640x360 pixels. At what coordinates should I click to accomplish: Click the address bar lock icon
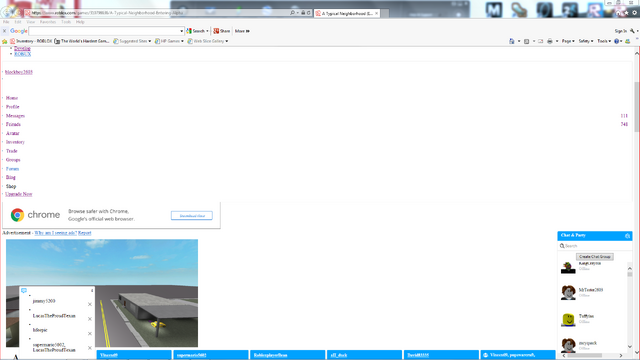pyautogui.click(x=303, y=13)
